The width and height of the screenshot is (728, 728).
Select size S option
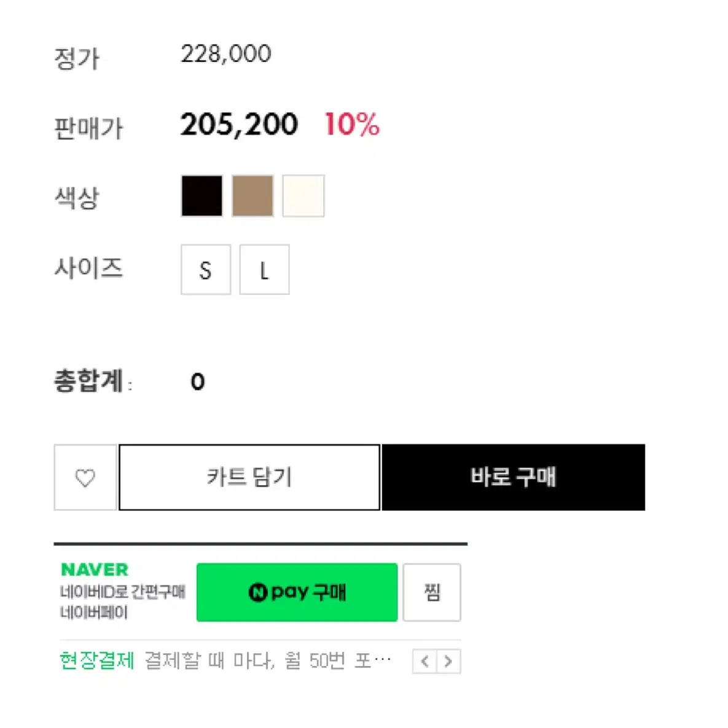pos(206,270)
